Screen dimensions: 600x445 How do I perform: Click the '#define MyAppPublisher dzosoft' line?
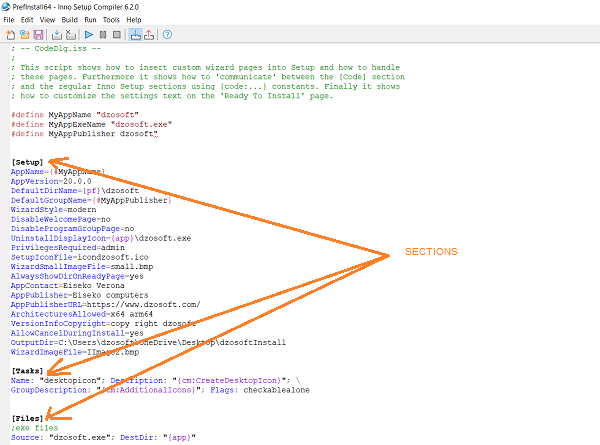(84, 134)
